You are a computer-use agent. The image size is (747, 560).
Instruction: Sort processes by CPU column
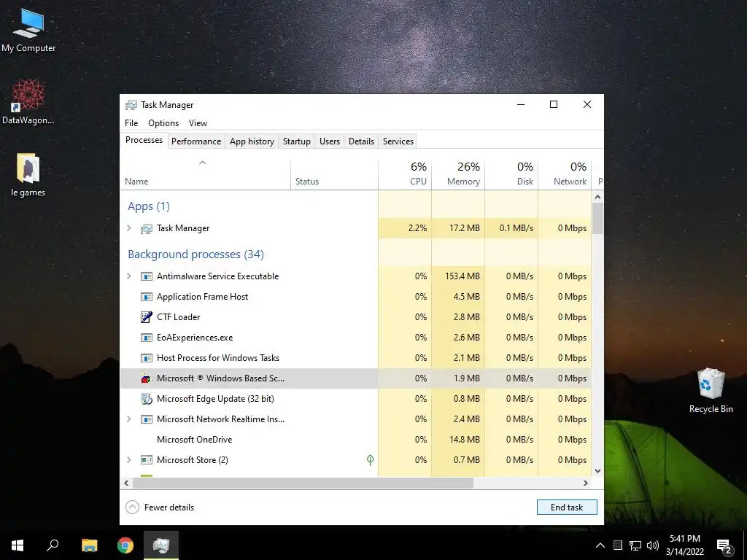405,175
